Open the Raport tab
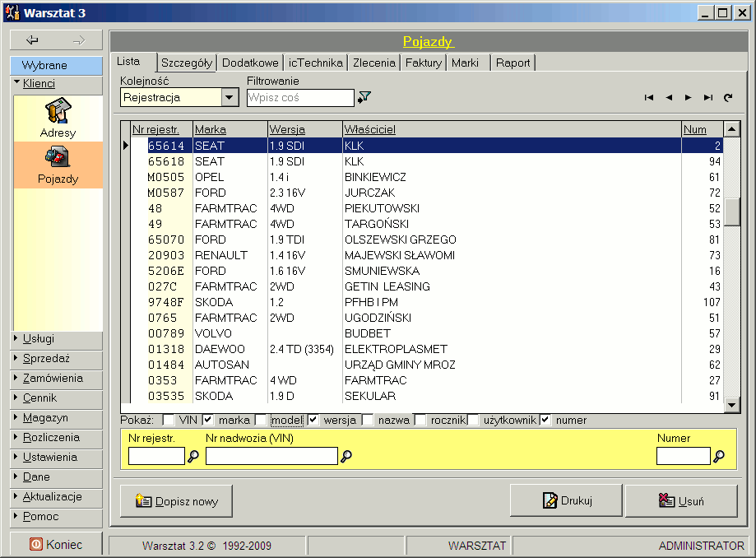The height and width of the screenshot is (558, 756). [x=513, y=63]
